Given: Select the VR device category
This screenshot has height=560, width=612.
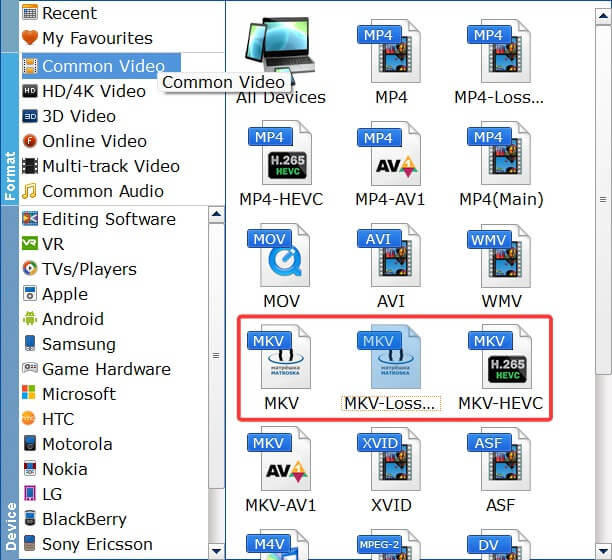Looking at the screenshot, I should [43, 244].
